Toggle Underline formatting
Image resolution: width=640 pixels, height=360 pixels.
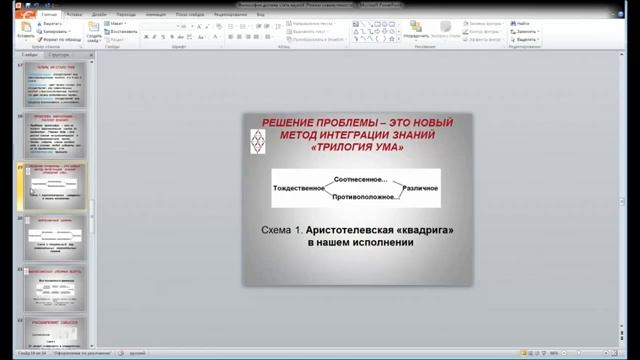tap(163, 37)
